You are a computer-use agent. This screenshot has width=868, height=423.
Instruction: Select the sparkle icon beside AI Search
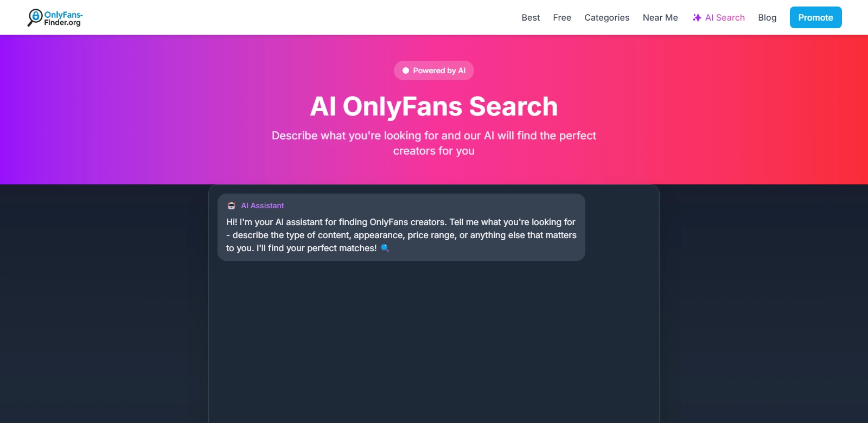[x=696, y=17]
